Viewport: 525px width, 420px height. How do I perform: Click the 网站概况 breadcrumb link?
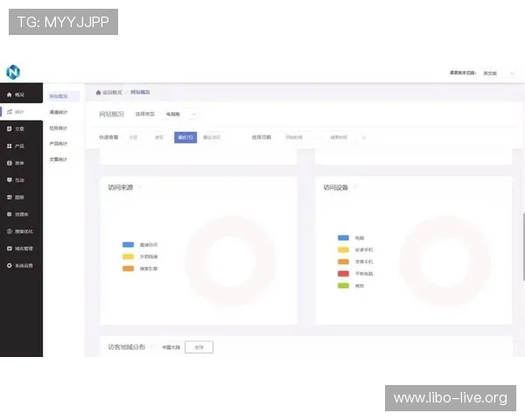pyautogui.click(x=140, y=93)
